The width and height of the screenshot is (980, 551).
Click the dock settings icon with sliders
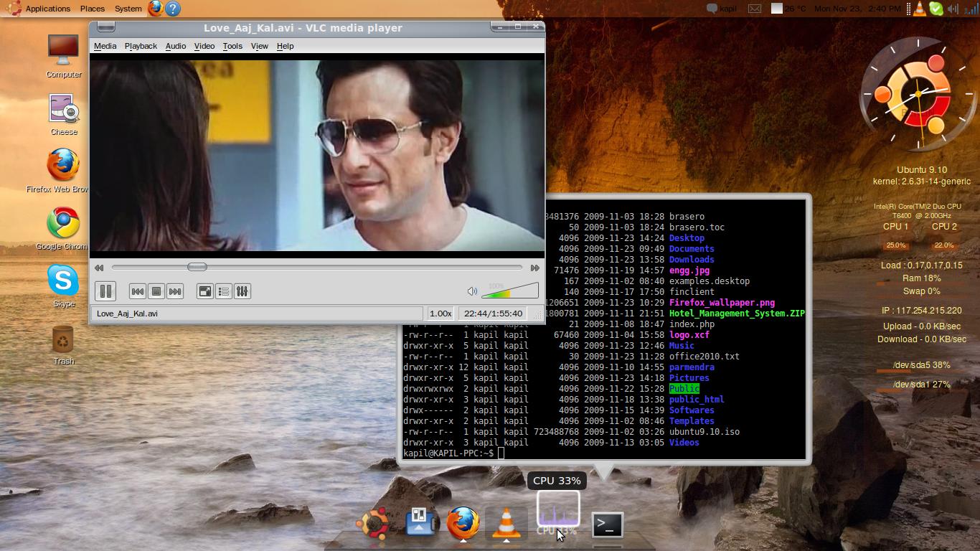click(419, 523)
